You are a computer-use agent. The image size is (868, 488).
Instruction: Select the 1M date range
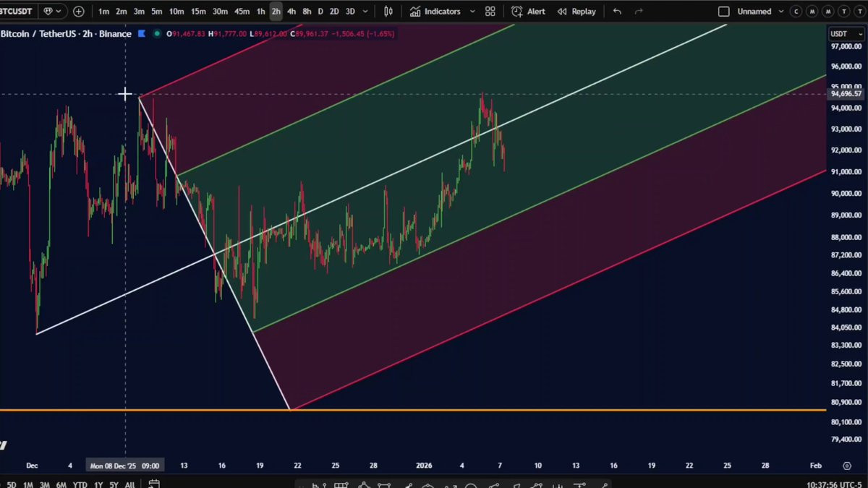tap(28, 484)
